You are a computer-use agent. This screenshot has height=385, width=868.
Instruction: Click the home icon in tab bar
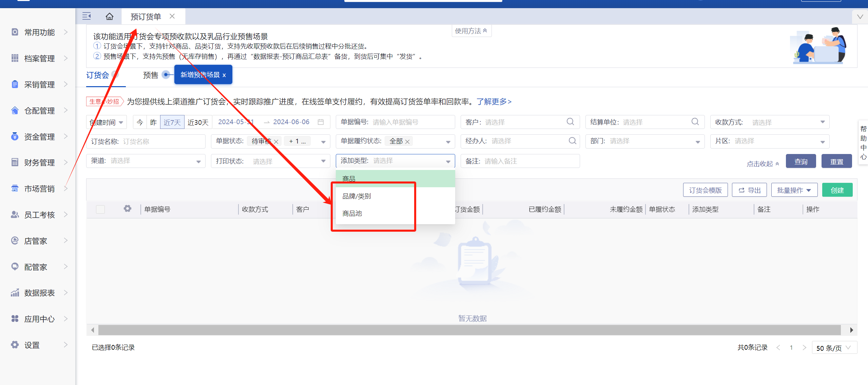pyautogui.click(x=109, y=16)
